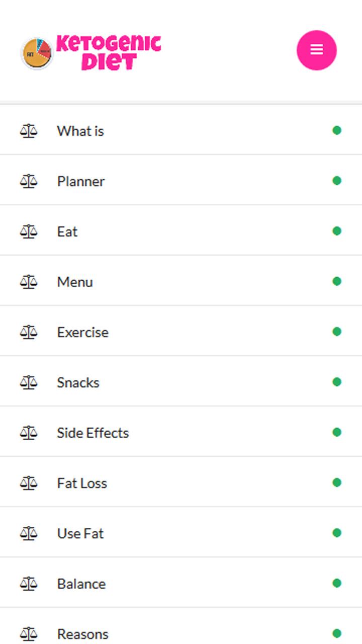Click the scale icon next to Eat
The width and height of the screenshot is (362, 644).
[29, 231]
